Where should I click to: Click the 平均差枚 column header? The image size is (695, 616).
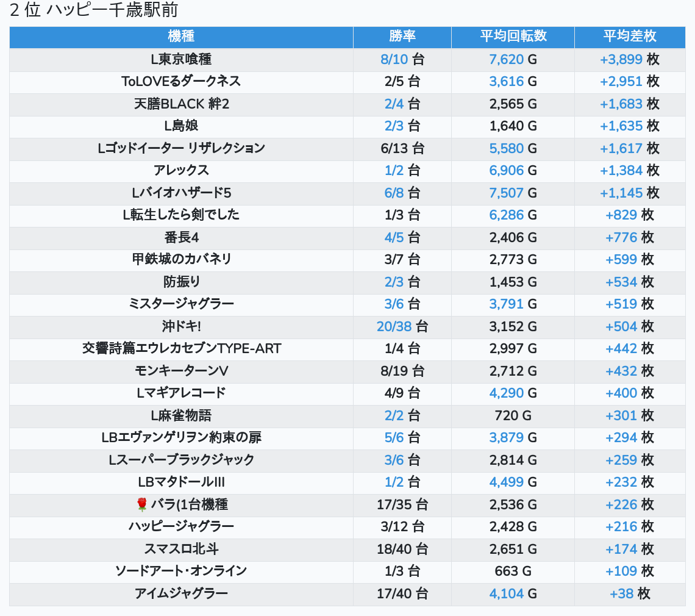(629, 37)
